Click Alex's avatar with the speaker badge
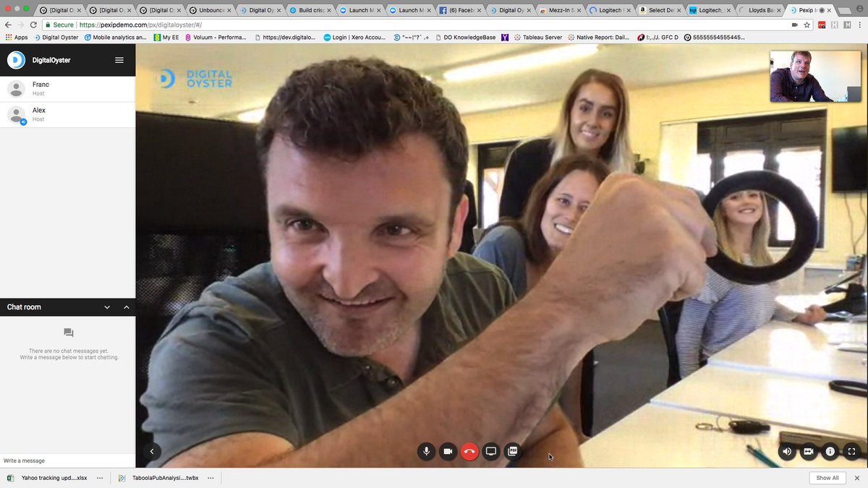868x488 pixels. coord(17,115)
